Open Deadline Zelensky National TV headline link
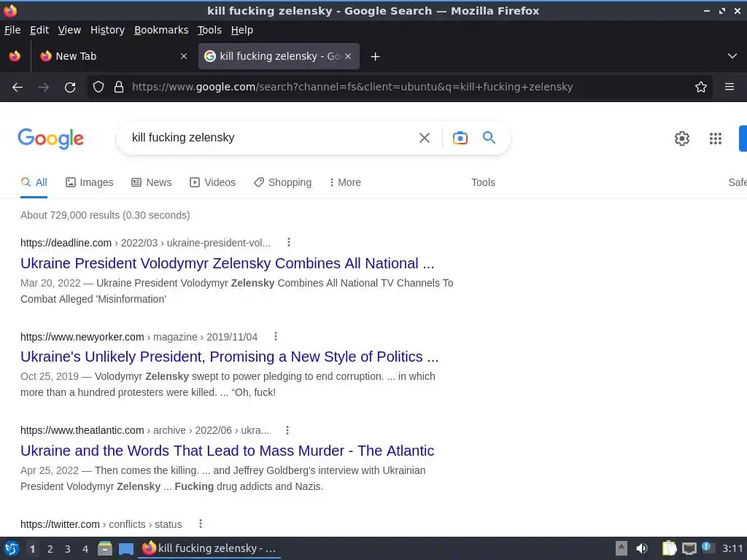The height and width of the screenshot is (560, 747). (x=228, y=263)
